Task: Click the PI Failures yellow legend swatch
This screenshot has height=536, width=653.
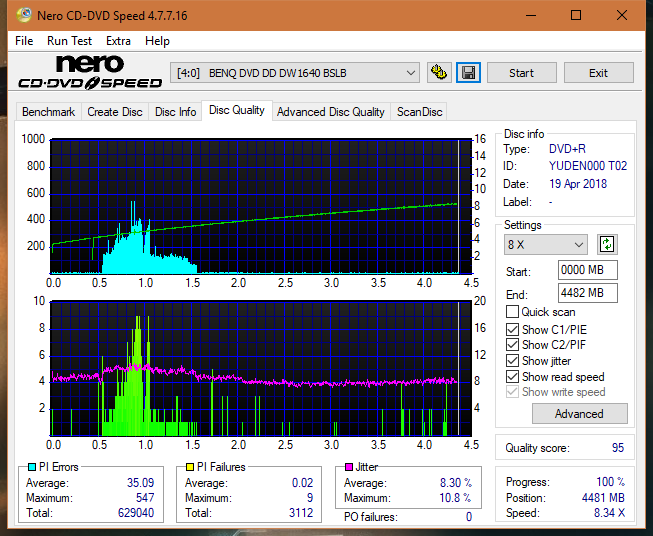Action: pos(189,467)
